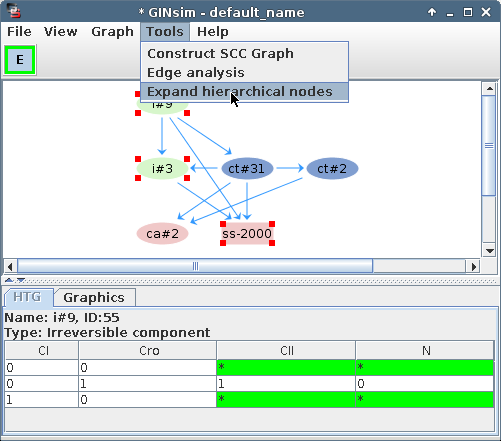Screen dimensions: 501x441
Task: Click the horizontal scrollbar thumb
Action: [195, 266]
